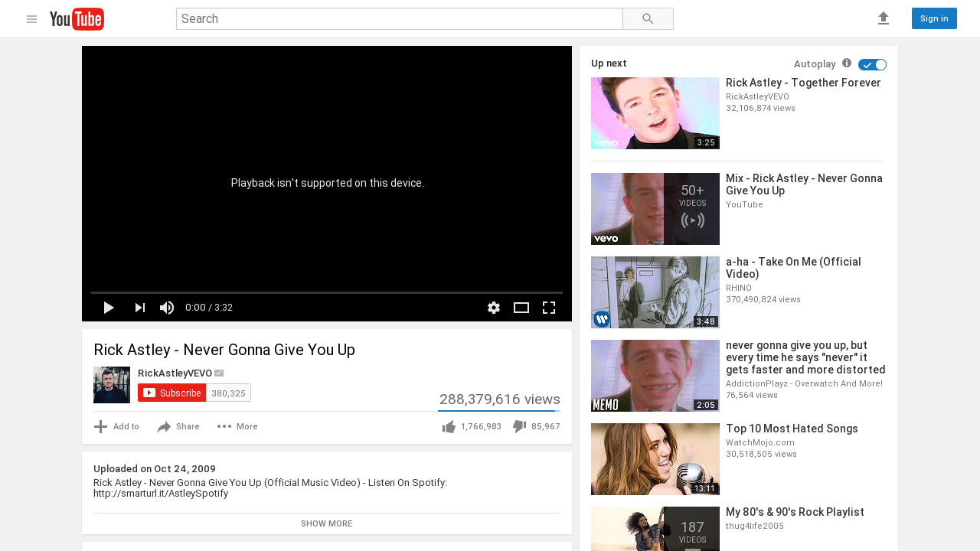This screenshot has width=980, height=551.
Task: Play the video
Action: point(109,308)
